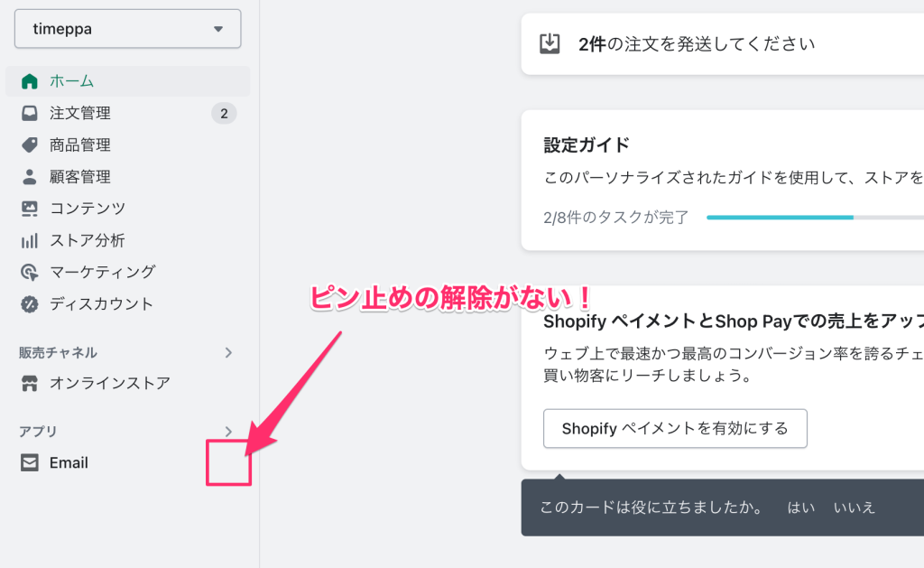Screen dimensions: 924x568
Task: Click the 販売チャネル section heading
Action: coord(58,353)
